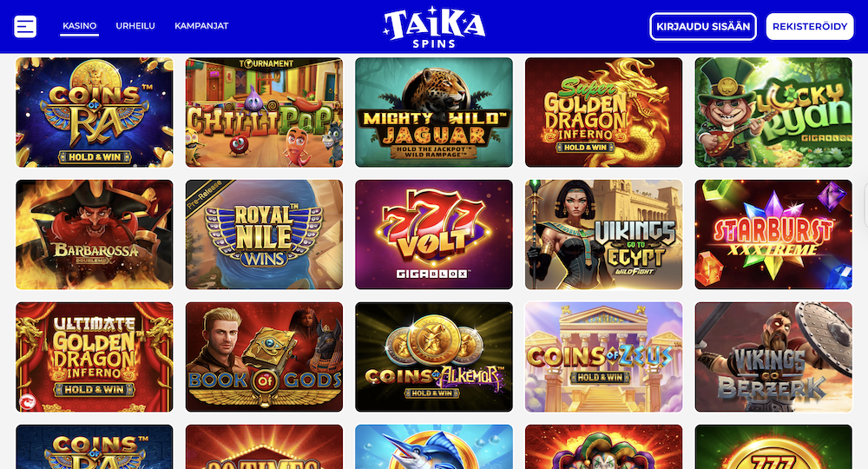Open the hamburger menu icon
The height and width of the screenshot is (469, 868).
[x=25, y=26]
